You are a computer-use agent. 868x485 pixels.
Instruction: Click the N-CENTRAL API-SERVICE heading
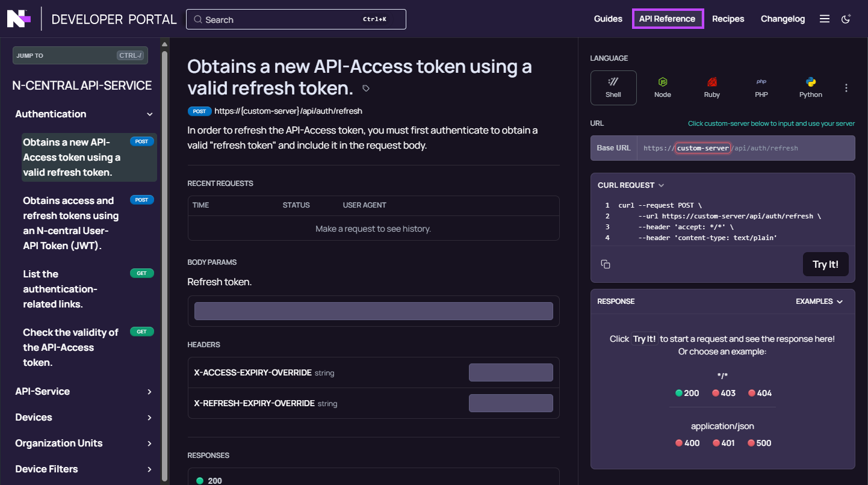tap(82, 85)
